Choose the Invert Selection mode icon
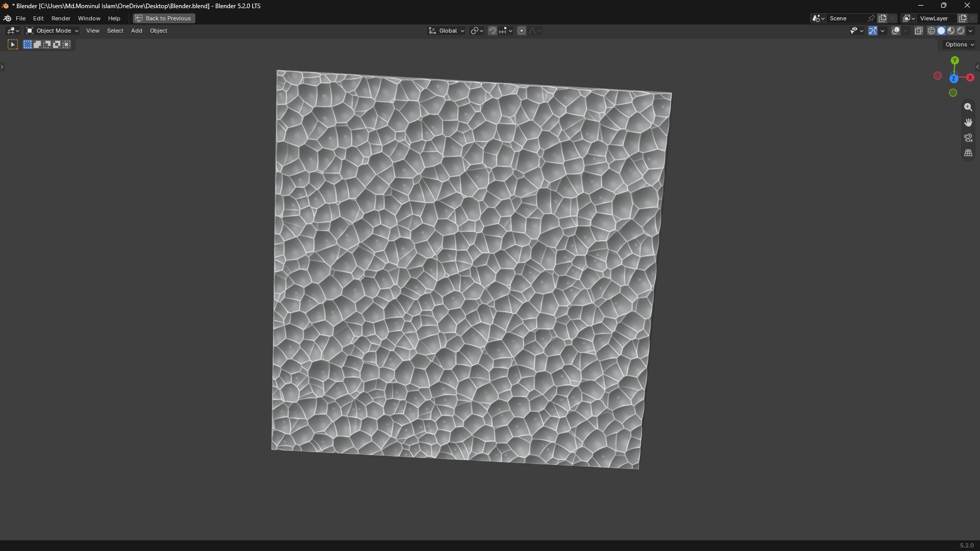Image resolution: width=980 pixels, height=551 pixels. click(57, 44)
